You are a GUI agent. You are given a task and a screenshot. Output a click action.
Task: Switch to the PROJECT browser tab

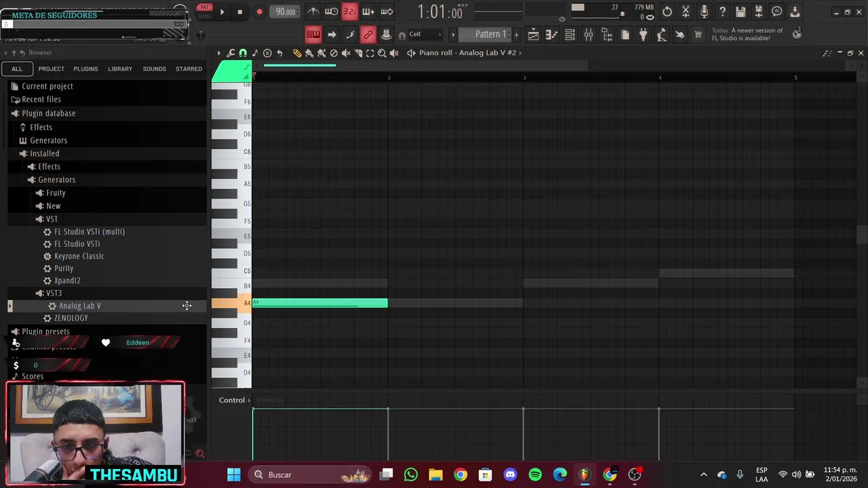[x=52, y=68]
